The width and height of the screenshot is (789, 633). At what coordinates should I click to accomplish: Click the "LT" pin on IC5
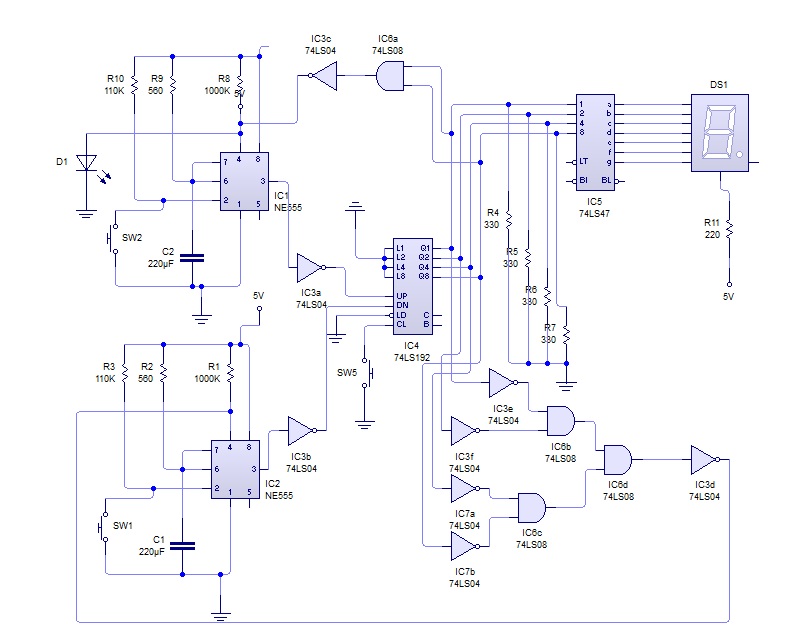pyautogui.click(x=584, y=162)
